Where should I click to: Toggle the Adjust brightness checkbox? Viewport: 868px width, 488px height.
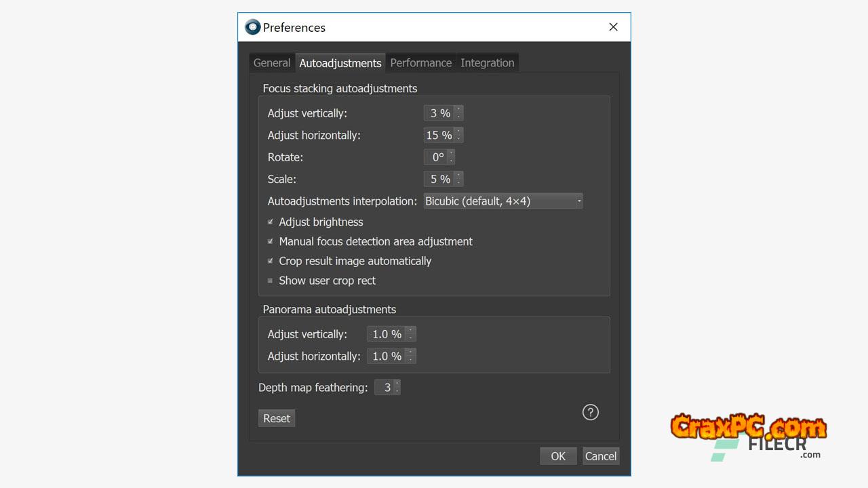271,222
